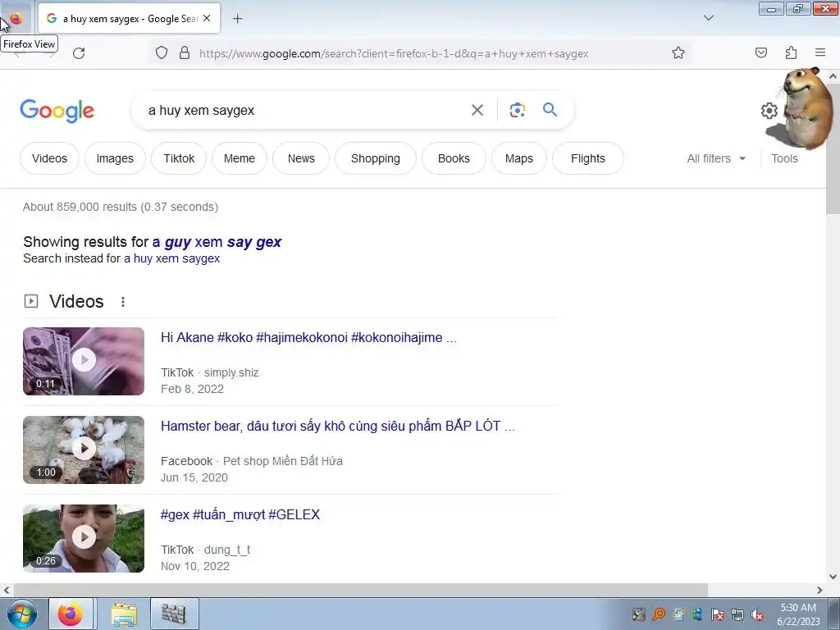Select the Meme filter chip
Screen dimensions: 840x630
pyautogui.click(x=239, y=158)
